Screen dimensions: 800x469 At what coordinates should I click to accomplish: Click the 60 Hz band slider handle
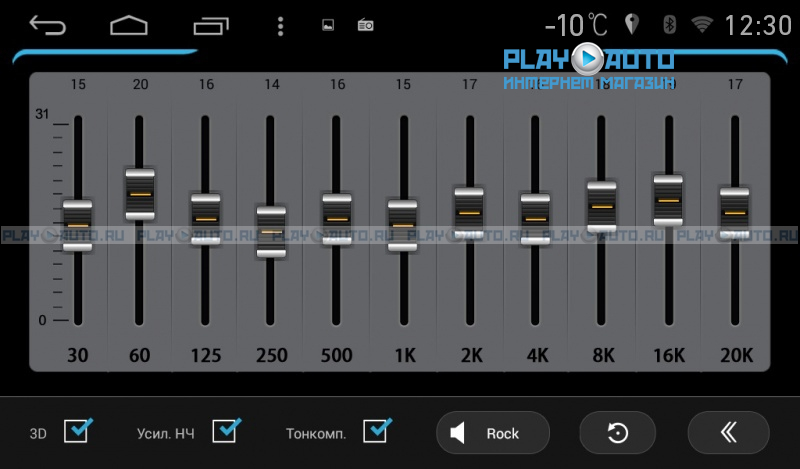[140, 193]
